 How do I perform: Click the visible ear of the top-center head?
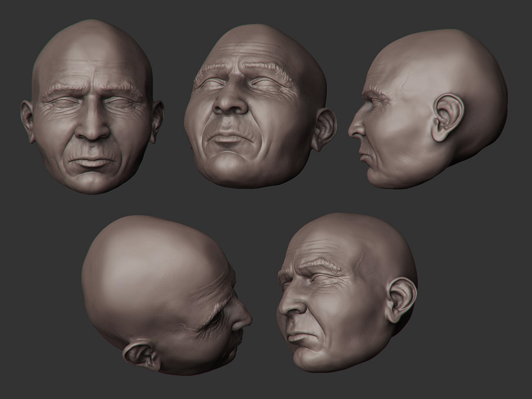point(324,129)
